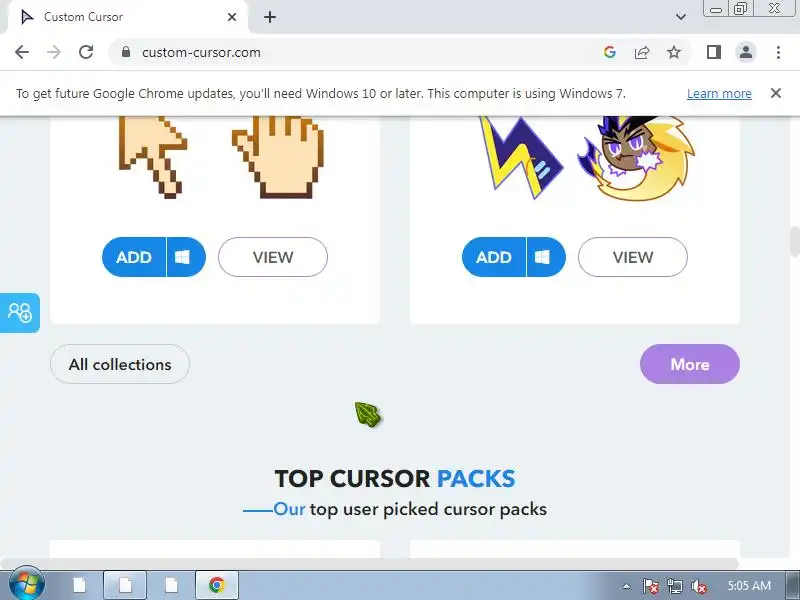The image size is (800, 600).
Task: Open the Chrome profile avatar
Action: 746,52
